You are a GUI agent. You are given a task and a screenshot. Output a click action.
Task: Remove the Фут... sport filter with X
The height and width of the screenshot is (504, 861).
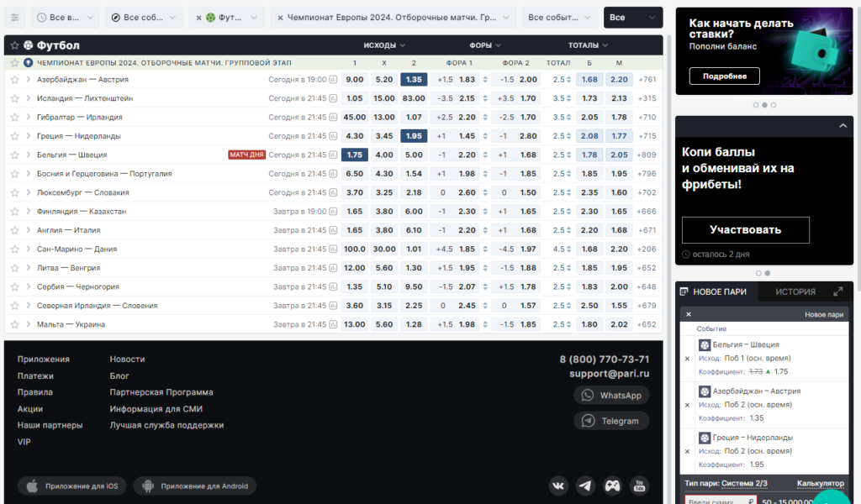coord(198,18)
